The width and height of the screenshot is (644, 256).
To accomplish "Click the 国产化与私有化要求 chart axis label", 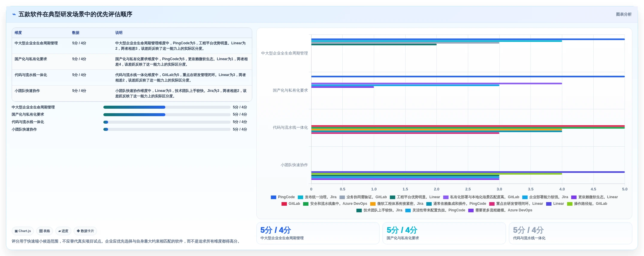I will point(290,90).
